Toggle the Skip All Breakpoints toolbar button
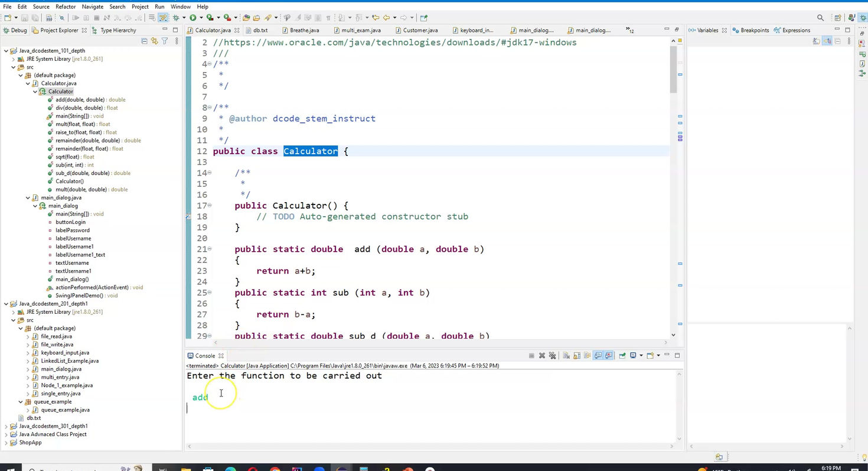 pos(61,18)
